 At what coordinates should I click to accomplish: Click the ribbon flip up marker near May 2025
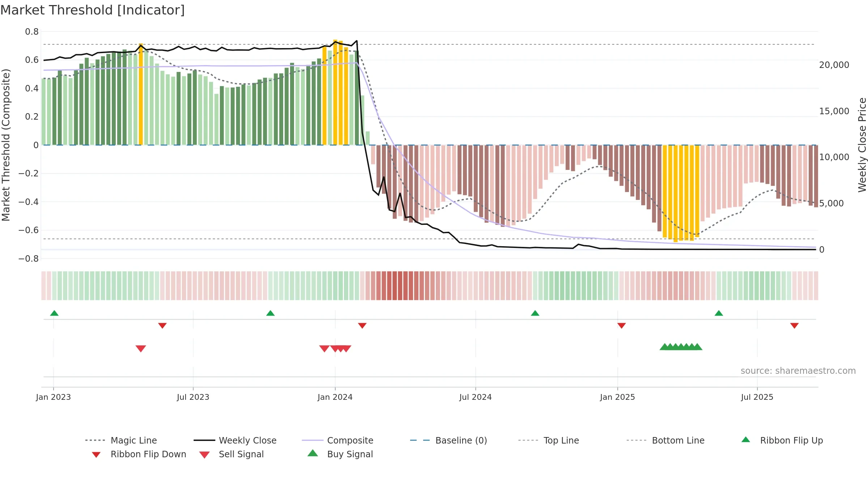click(719, 313)
